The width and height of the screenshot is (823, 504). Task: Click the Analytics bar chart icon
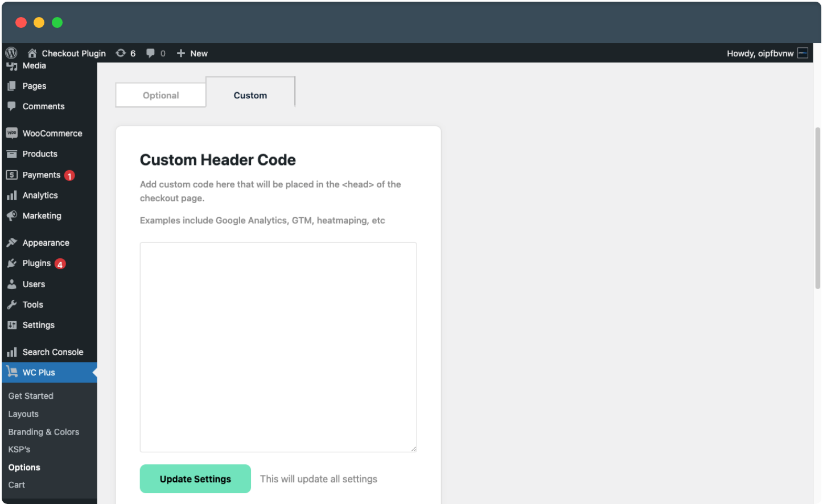(x=11, y=195)
